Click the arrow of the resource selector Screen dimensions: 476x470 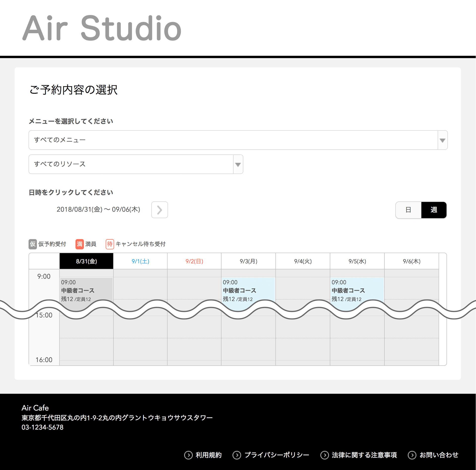(238, 165)
